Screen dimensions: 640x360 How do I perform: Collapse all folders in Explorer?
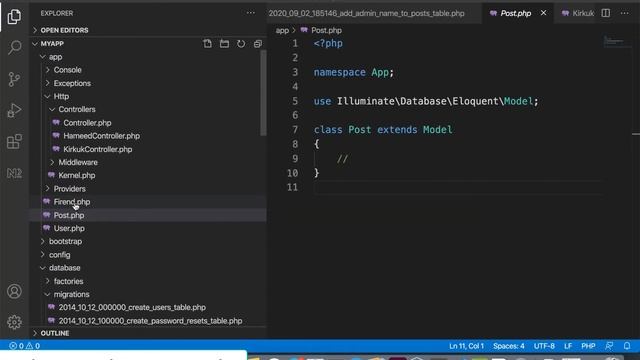(258, 44)
